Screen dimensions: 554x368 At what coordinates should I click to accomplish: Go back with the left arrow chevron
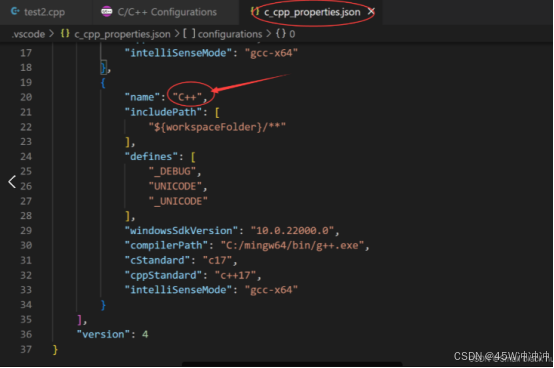click(x=12, y=182)
